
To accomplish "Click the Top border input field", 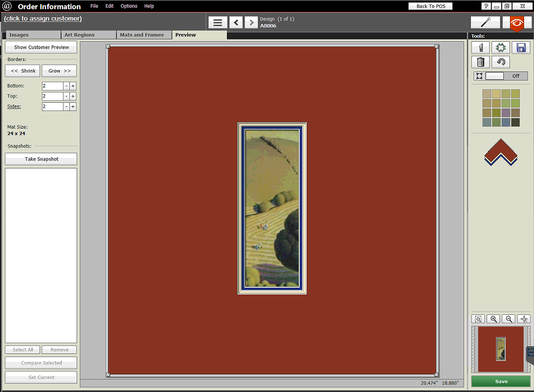I will [x=53, y=96].
